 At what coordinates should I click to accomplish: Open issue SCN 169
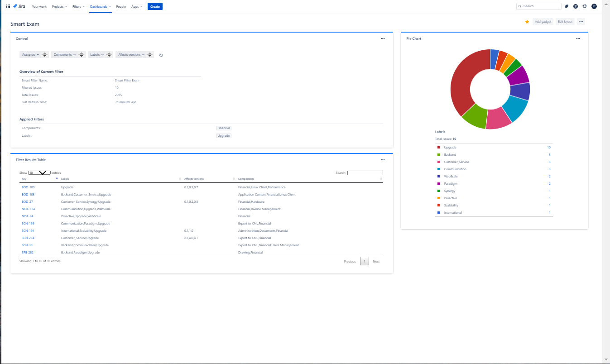[28, 224]
